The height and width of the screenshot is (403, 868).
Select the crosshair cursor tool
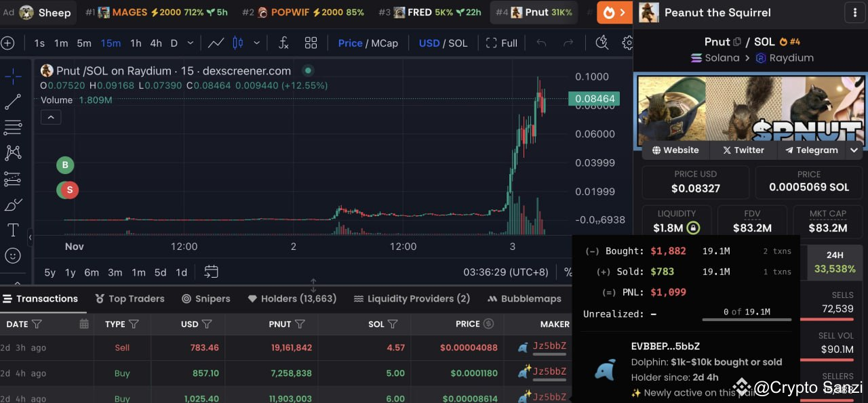coord(13,76)
